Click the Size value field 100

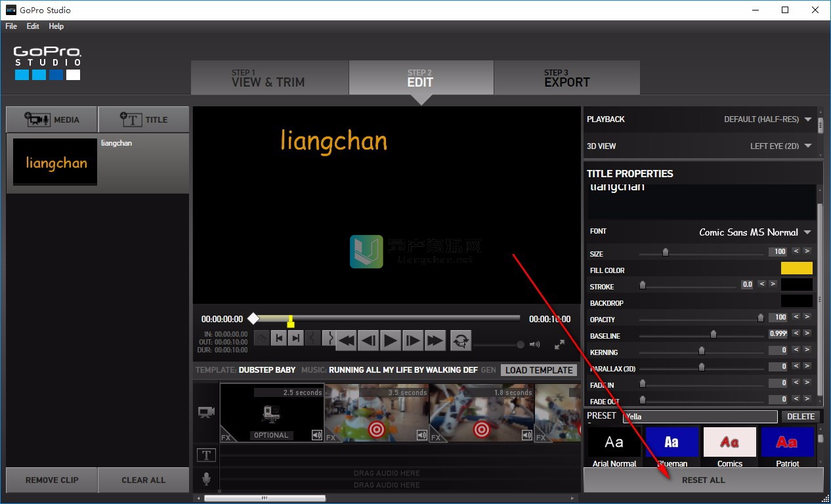point(778,251)
